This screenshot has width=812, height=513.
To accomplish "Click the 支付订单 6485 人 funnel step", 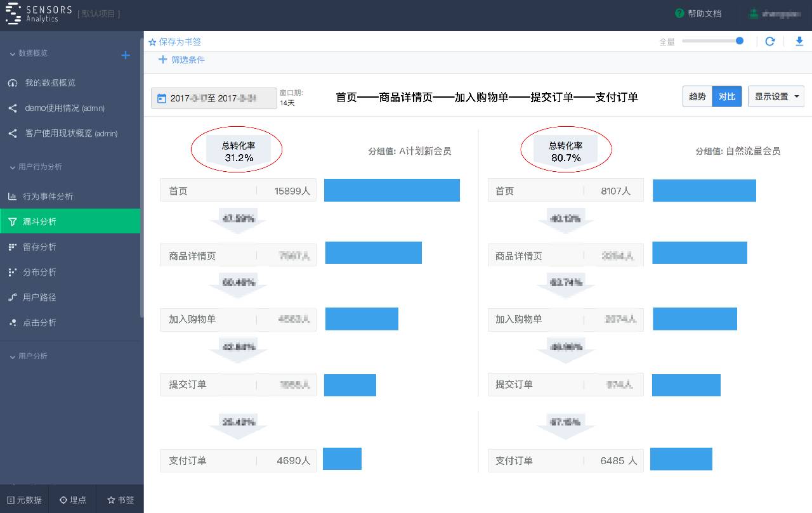I will (x=566, y=460).
